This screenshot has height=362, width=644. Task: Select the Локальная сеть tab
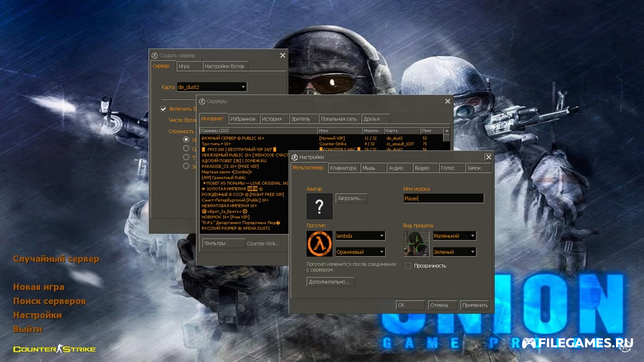point(339,119)
